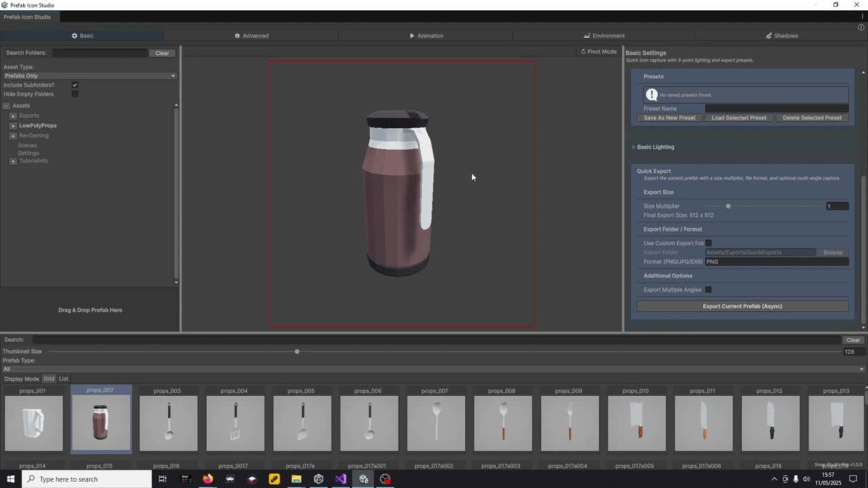Switch to the Basic tab
This screenshot has height=488, width=868.
tap(82, 35)
